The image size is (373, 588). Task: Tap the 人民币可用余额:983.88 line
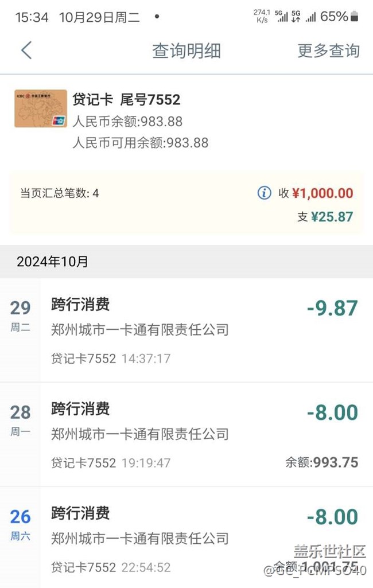140,143
